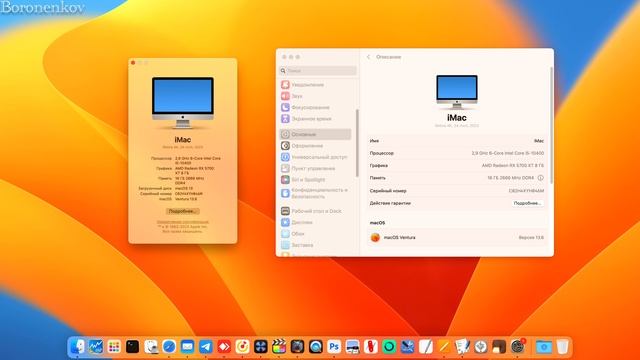Select Пункт управления in Settings sidebar
Viewport: 640px width, 360px height.
point(315,168)
